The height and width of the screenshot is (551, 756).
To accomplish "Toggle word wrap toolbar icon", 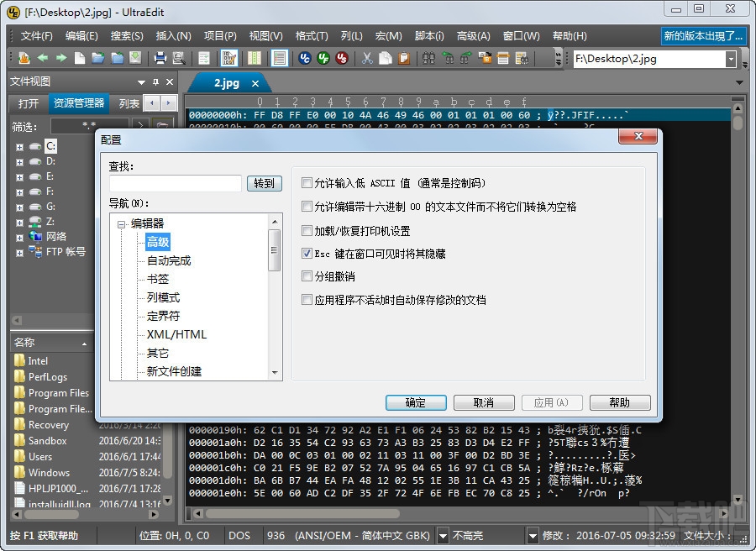I will pos(204,58).
